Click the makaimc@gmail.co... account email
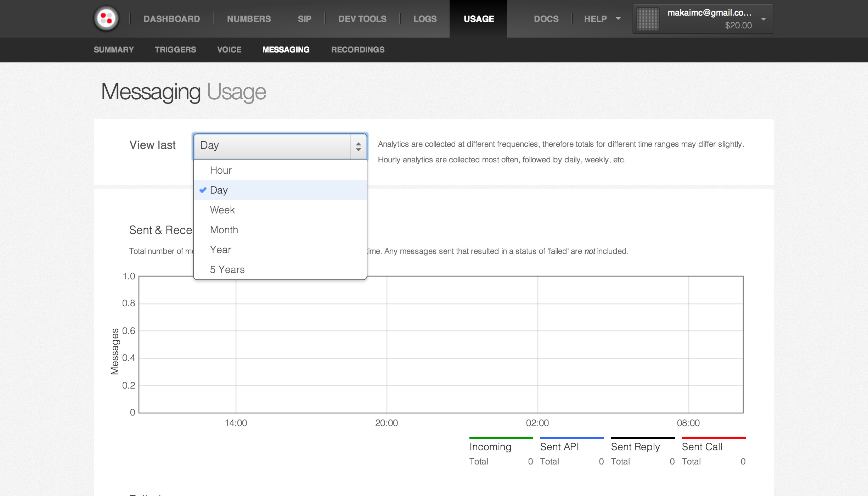Image resolution: width=868 pixels, height=496 pixels. (710, 13)
